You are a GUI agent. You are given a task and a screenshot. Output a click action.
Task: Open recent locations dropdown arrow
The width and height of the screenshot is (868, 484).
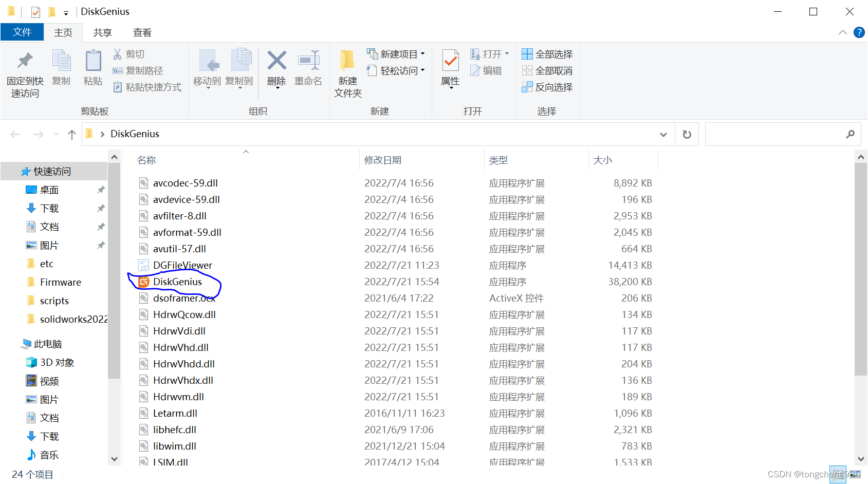pos(56,135)
